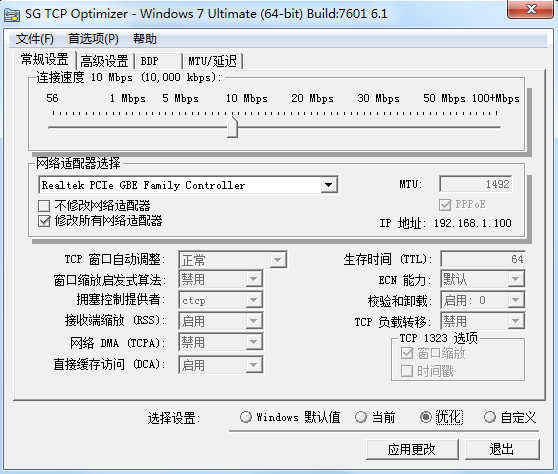Close the TCP Optimizer window
Viewport: 558px width, 474px height.
click(x=530, y=9)
